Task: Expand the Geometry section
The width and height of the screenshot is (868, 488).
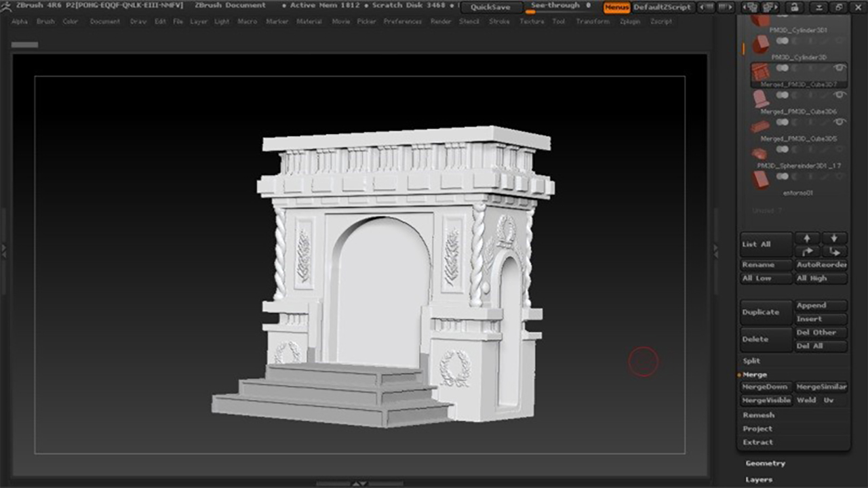Action: point(765,464)
